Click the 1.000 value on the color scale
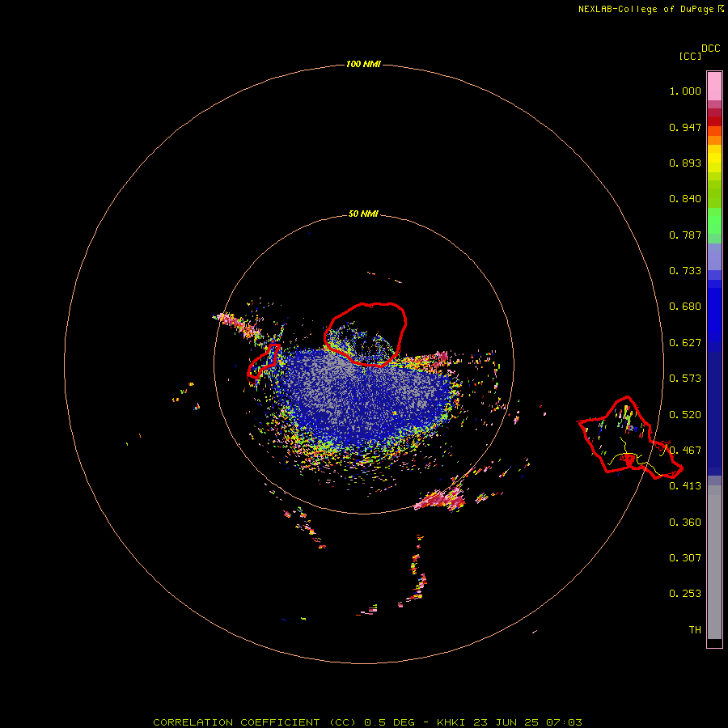 tap(685, 91)
